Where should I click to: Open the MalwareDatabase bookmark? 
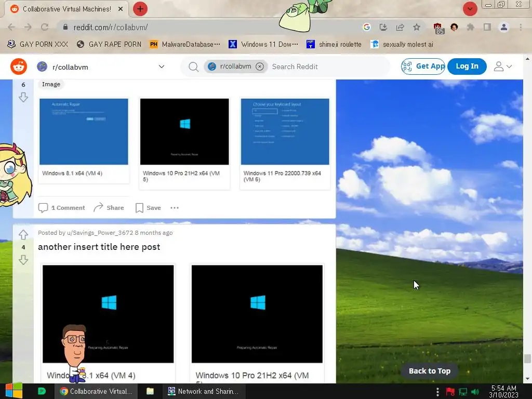(185, 44)
